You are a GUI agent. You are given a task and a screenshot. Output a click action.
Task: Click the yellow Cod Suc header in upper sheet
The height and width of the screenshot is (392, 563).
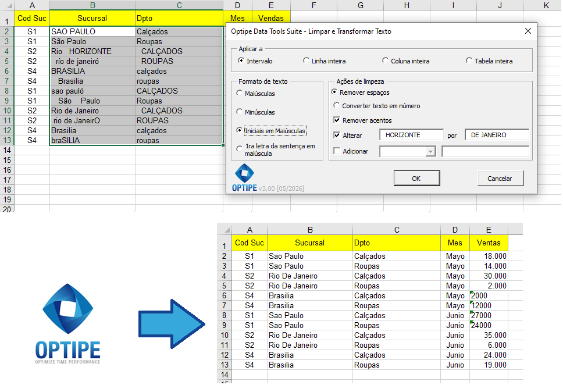point(32,18)
